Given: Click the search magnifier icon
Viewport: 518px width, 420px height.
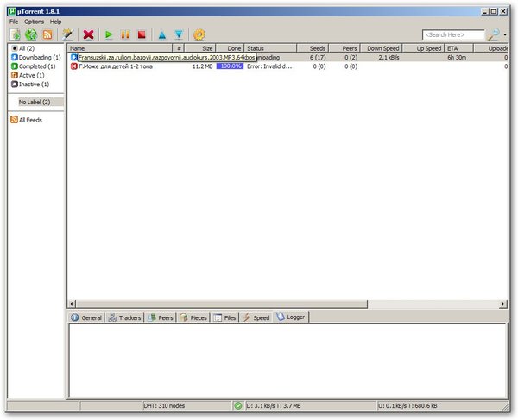Looking at the screenshot, I should click(x=494, y=34).
